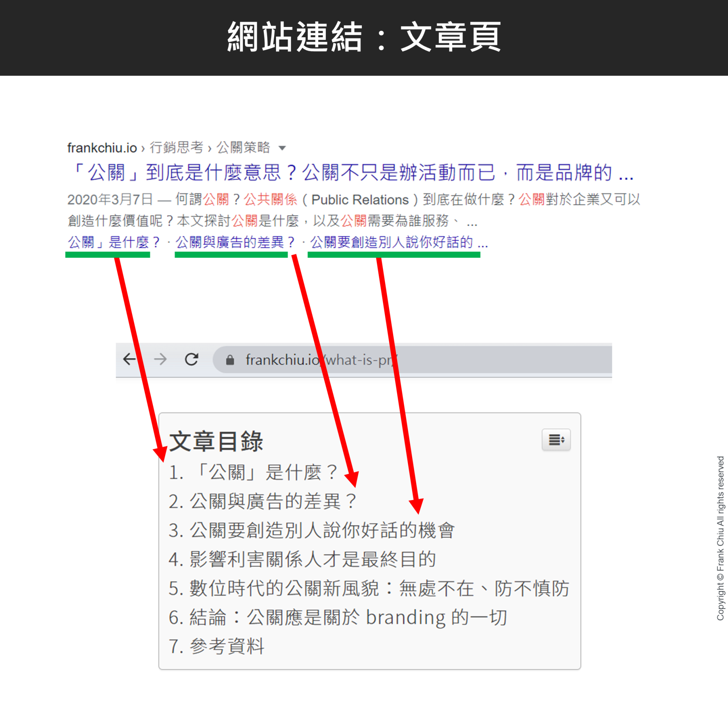Click the browser forward arrow
The height and width of the screenshot is (728, 728).
pyautogui.click(x=160, y=359)
